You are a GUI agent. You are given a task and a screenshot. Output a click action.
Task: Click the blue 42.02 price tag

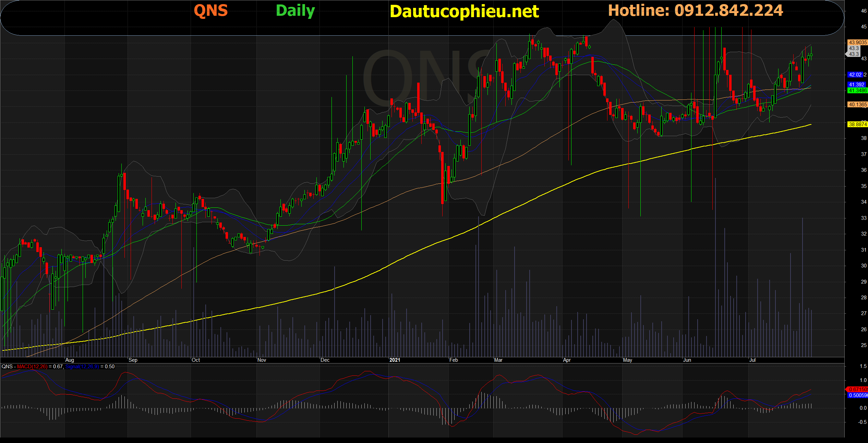[x=855, y=75]
